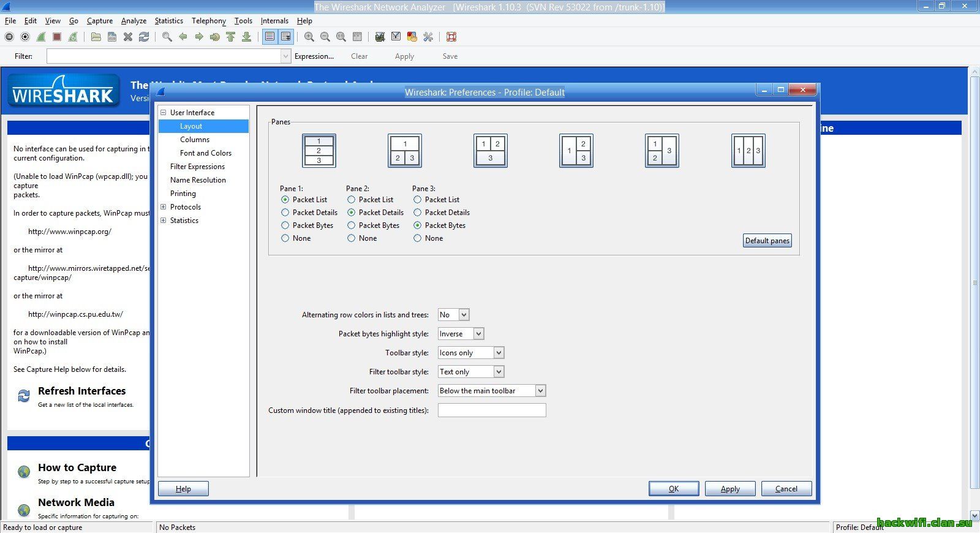Open the Capture menu
Screen dimensions: 980x533
click(x=100, y=21)
